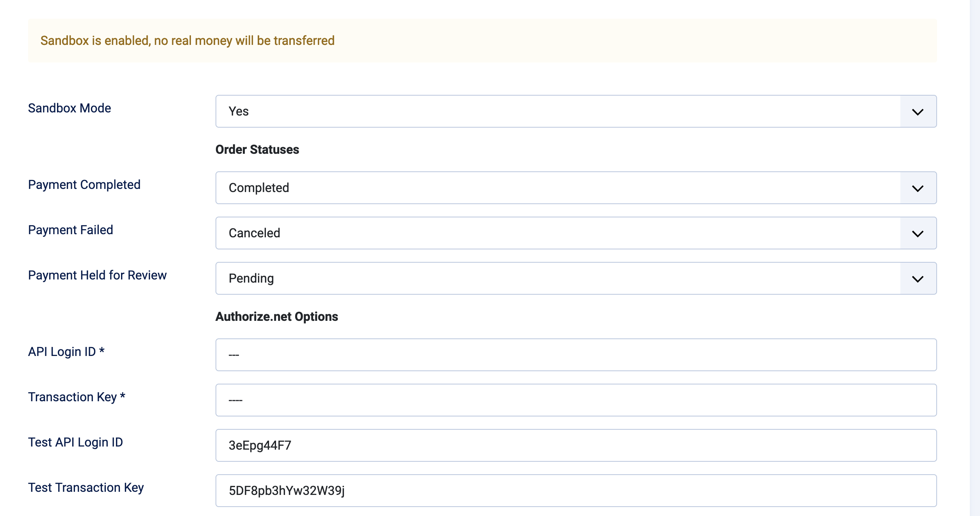Click the Authorize.net Options heading
The height and width of the screenshot is (516, 980).
276,317
